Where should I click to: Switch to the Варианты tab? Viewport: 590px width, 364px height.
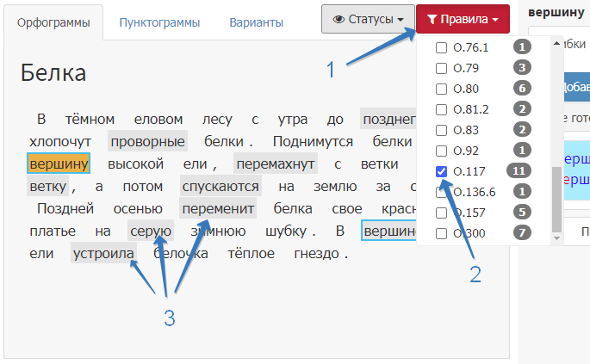tap(256, 22)
